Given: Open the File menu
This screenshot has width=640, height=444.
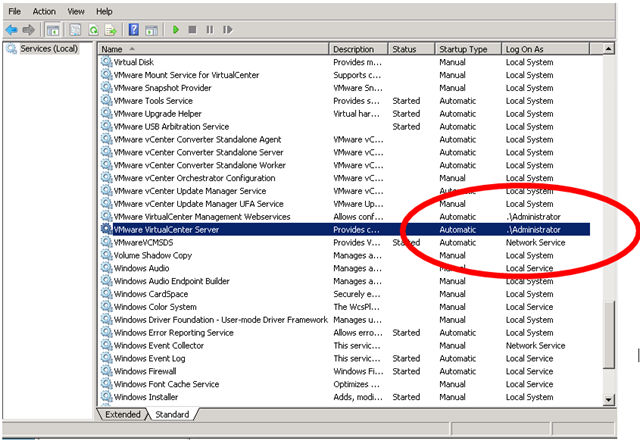Looking at the screenshot, I should pyautogui.click(x=15, y=11).
